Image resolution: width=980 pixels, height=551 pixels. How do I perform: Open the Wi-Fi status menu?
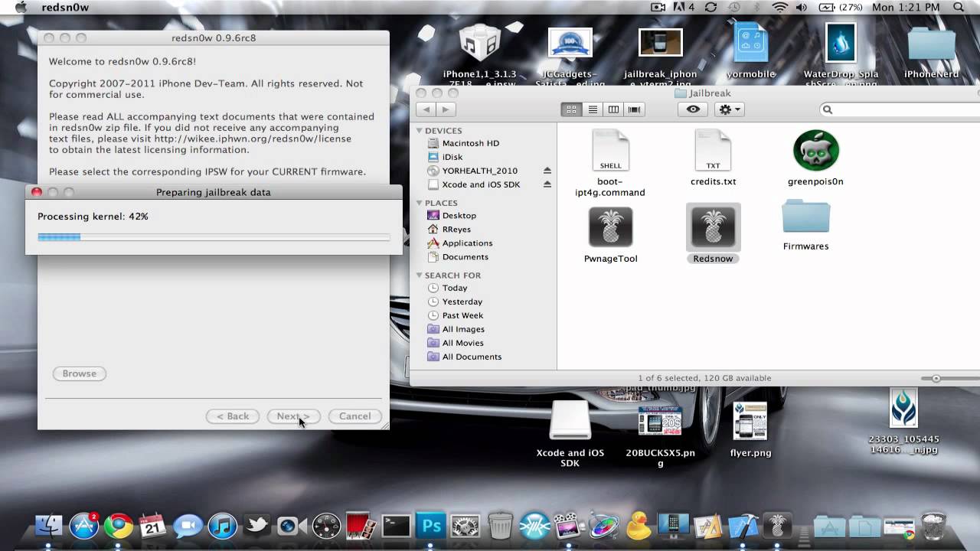click(x=780, y=8)
